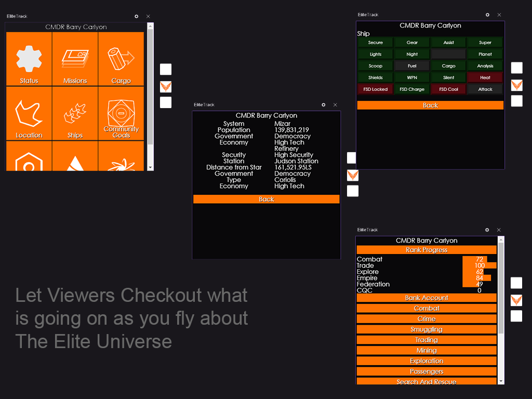Toggle the Scoop ship indicator

375,66
